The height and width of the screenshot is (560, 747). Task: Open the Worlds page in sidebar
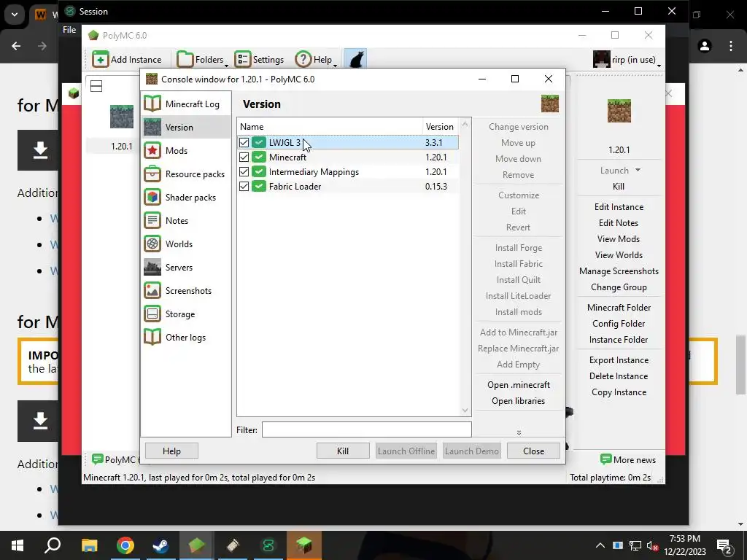pos(186,244)
